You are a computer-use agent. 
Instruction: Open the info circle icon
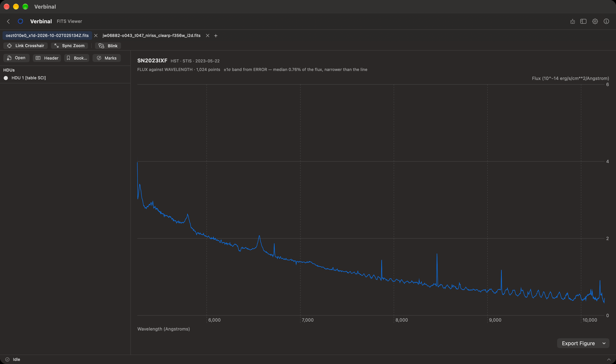[606, 22]
